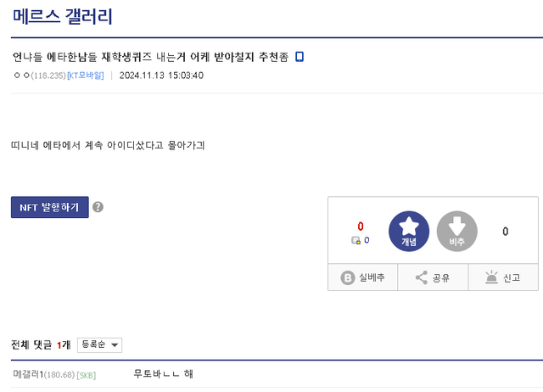
Task: Click the red upvote count number
Action: [361, 227]
